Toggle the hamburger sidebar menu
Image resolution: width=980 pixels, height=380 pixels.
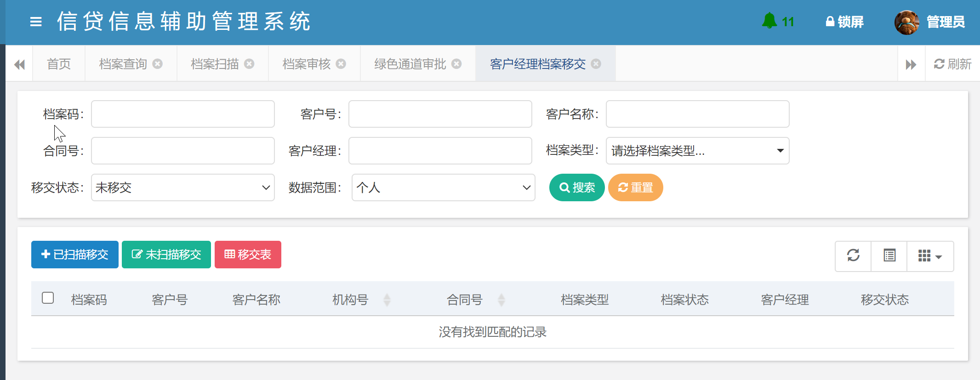click(x=36, y=22)
